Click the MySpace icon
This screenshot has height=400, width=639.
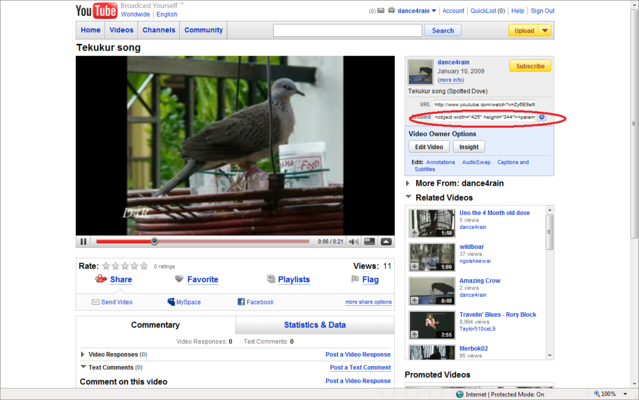(x=171, y=302)
